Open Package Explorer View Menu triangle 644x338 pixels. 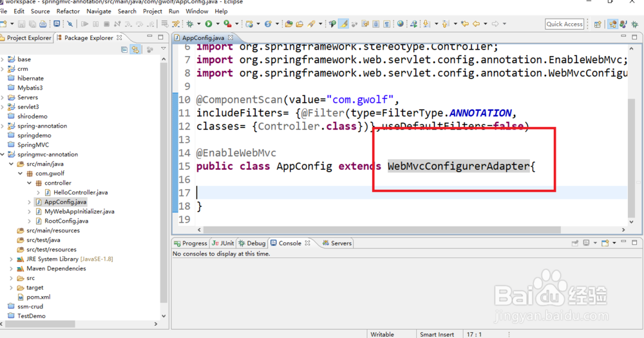tap(164, 49)
